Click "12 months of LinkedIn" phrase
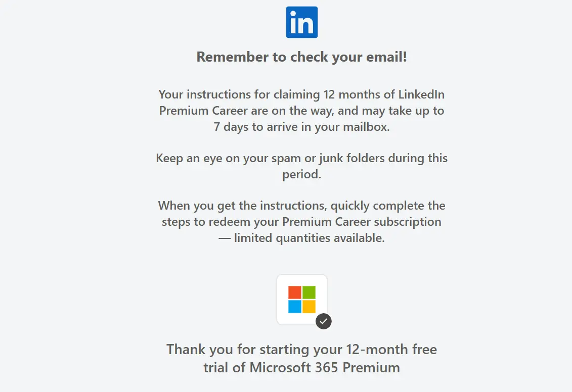The height and width of the screenshot is (392, 572). [x=384, y=95]
